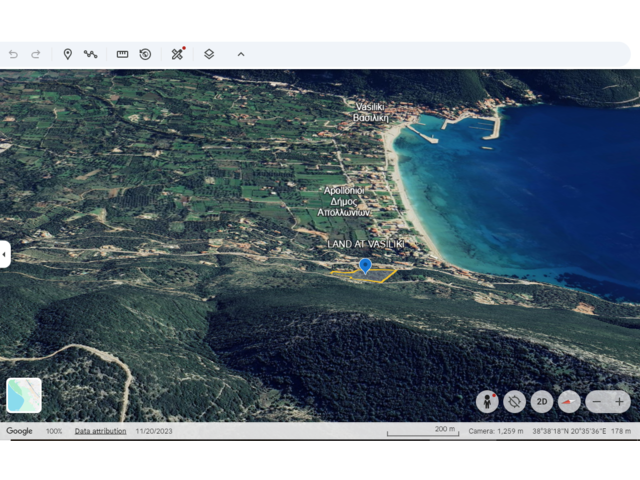Expand the left side panel handle
The image size is (640, 480).
coord(5,254)
